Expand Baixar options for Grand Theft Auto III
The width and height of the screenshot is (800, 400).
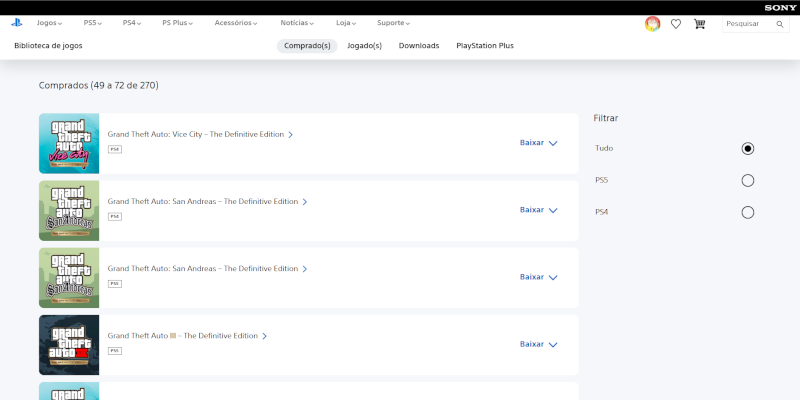pyautogui.click(x=538, y=344)
